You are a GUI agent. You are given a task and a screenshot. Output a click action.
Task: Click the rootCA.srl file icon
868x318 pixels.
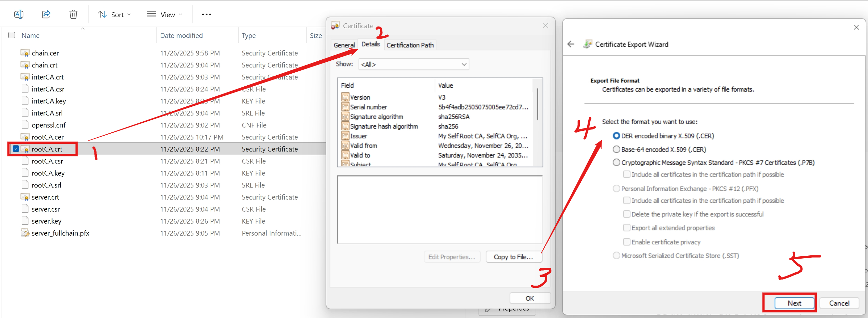coord(25,185)
